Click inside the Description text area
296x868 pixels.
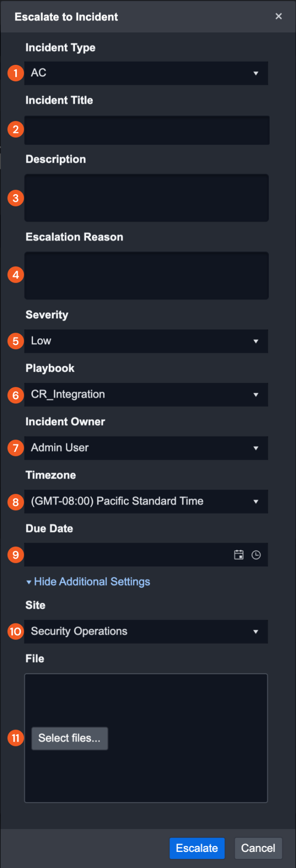coord(146,198)
